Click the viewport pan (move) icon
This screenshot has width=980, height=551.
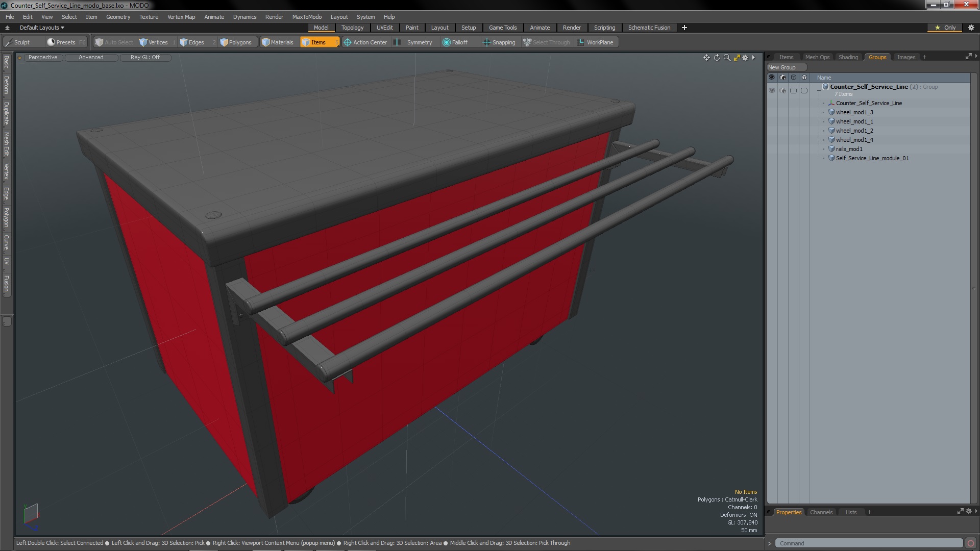coord(706,58)
